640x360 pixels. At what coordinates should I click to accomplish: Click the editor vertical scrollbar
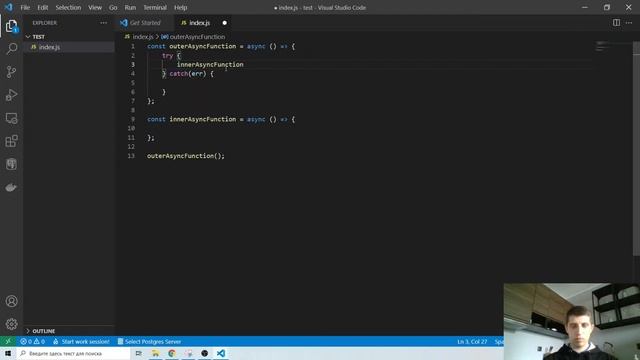636,149
